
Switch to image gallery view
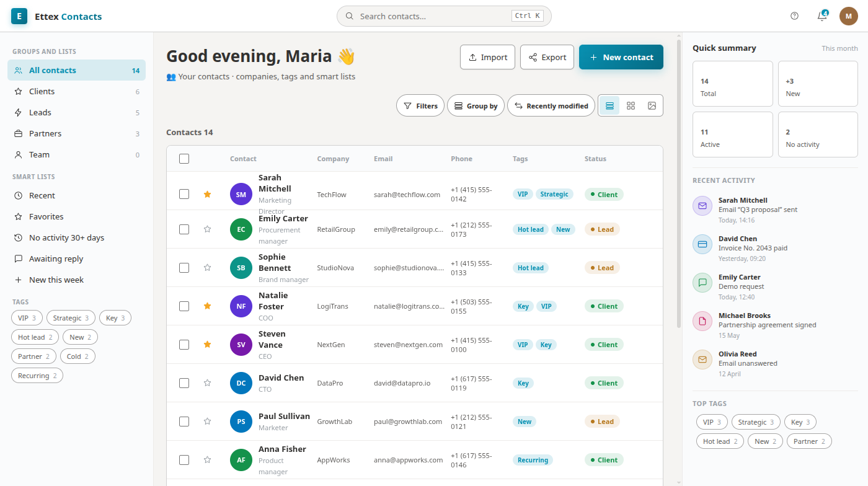coord(652,106)
